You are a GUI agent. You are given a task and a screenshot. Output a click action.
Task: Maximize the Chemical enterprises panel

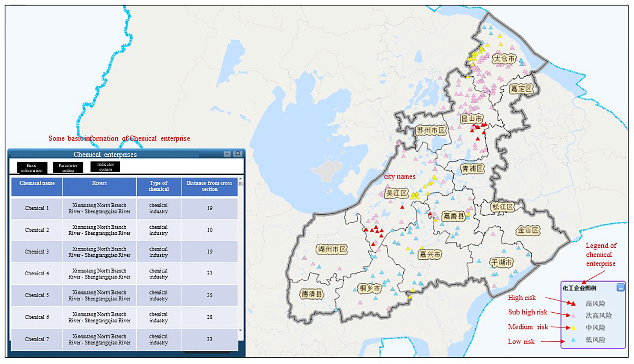(x=237, y=154)
